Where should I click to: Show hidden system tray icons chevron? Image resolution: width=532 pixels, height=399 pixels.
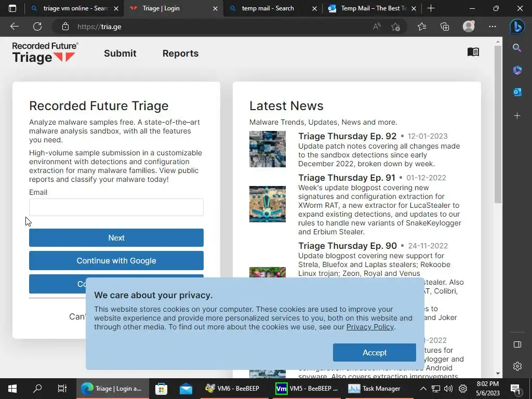point(423,389)
